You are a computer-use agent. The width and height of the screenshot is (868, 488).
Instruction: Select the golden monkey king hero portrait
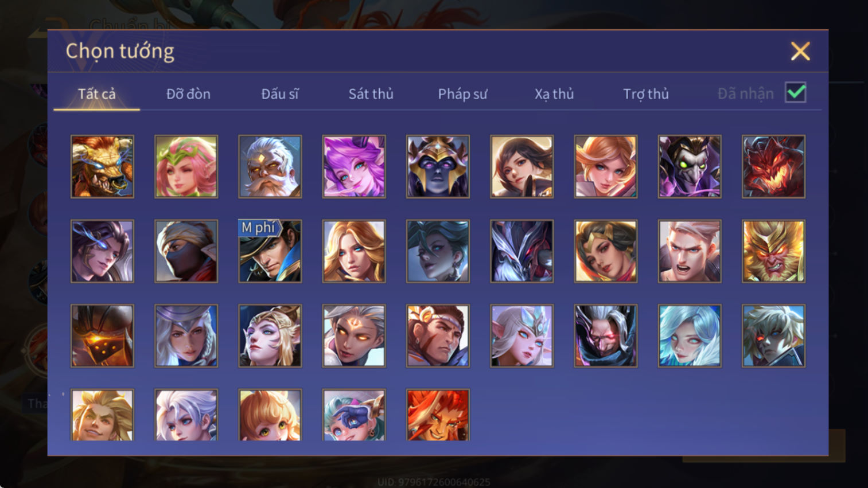(x=773, y=251)
